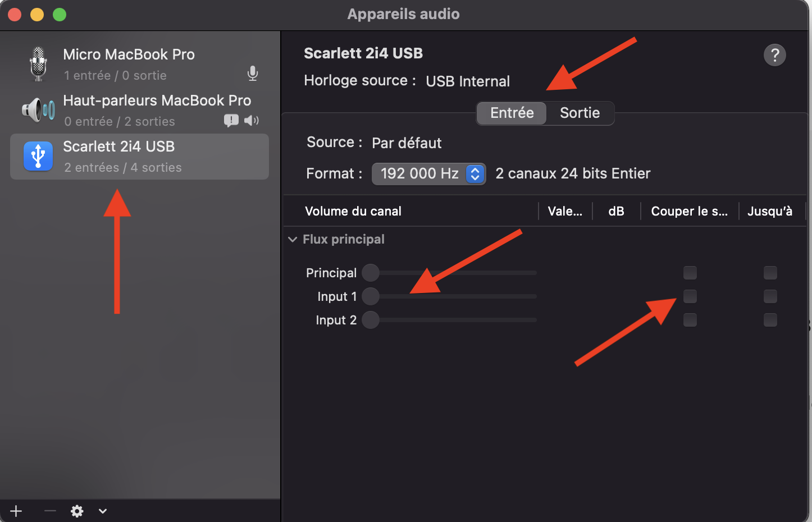Click the Volume du canal column header
Screen dimensions: 812x522
(x=353, y=212)
